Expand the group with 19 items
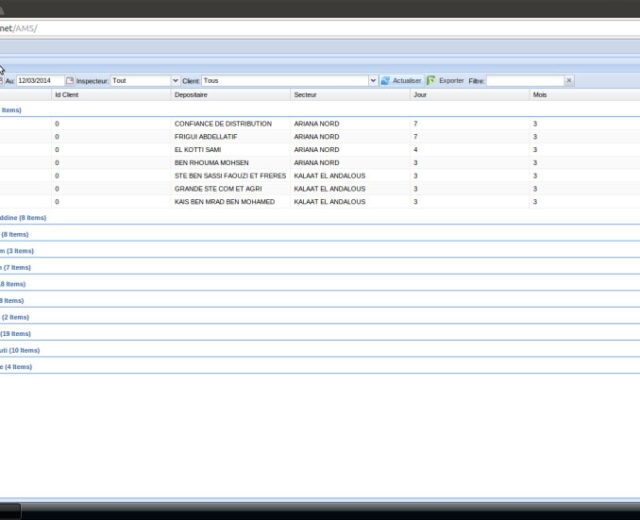The image size is (640, 520). click(x=16, y=334)
